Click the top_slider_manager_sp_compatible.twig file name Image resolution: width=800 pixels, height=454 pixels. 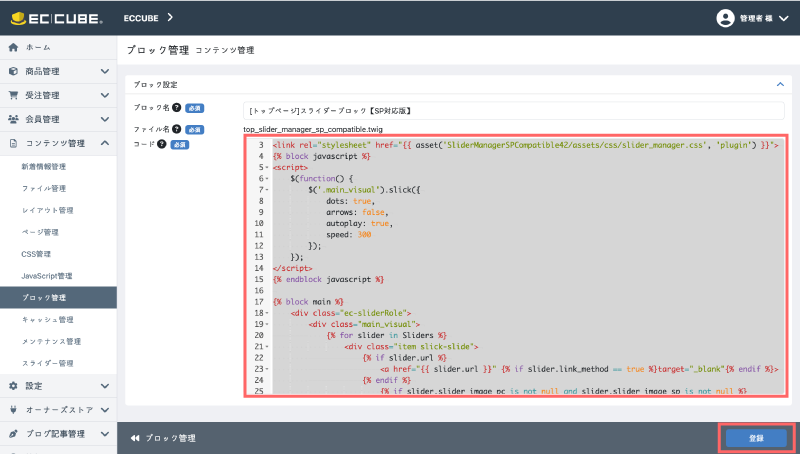coord(313,129)
